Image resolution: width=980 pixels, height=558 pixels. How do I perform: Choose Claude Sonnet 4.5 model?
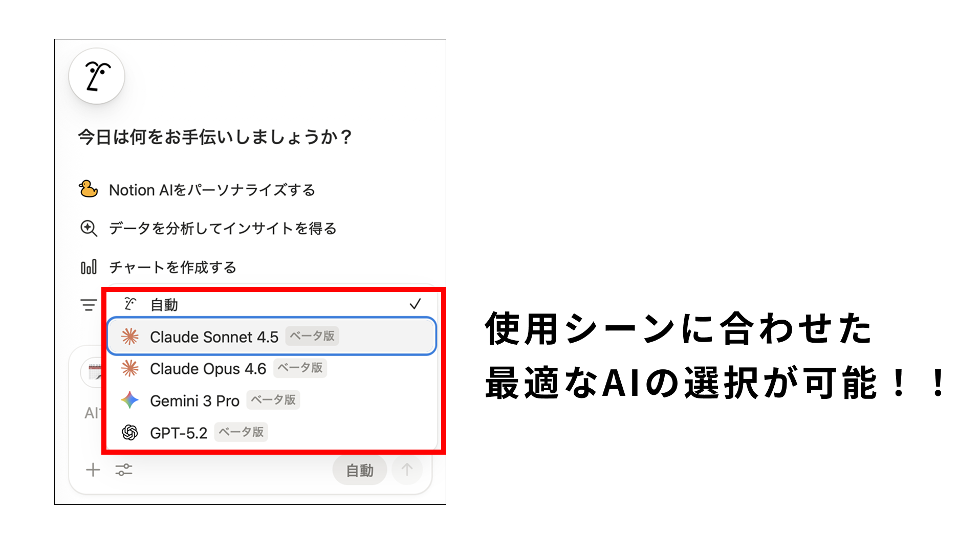click(272, 337)
